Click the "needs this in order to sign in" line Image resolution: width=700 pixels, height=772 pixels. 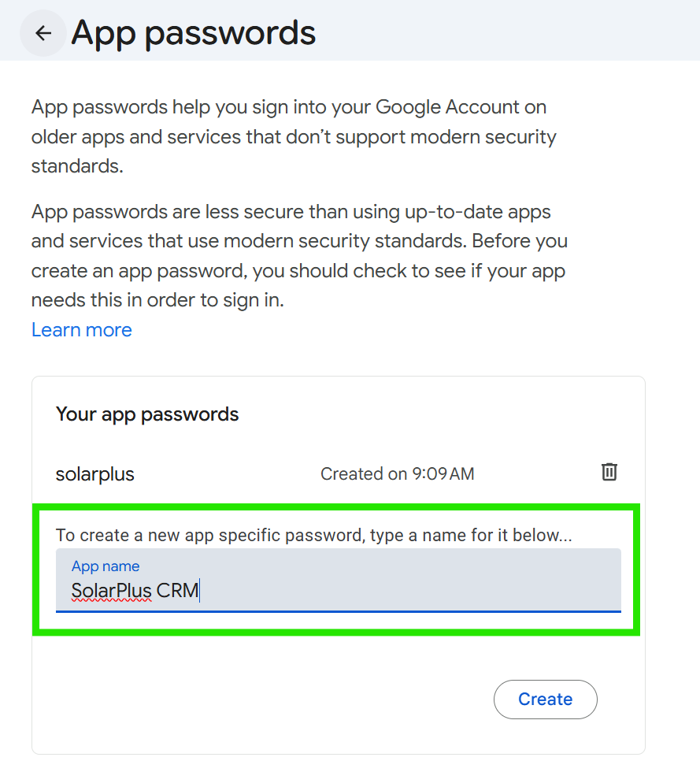[157, 299]
